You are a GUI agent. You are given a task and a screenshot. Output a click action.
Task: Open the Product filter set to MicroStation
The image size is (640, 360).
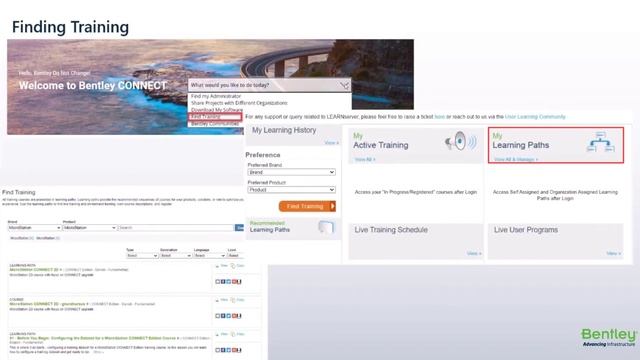(x=90, y=228)
